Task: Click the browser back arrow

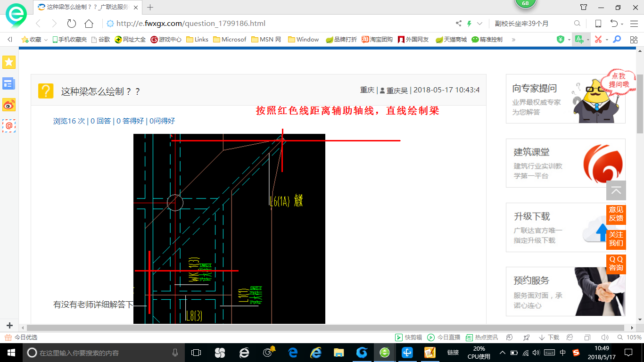Action: point(38,24)
